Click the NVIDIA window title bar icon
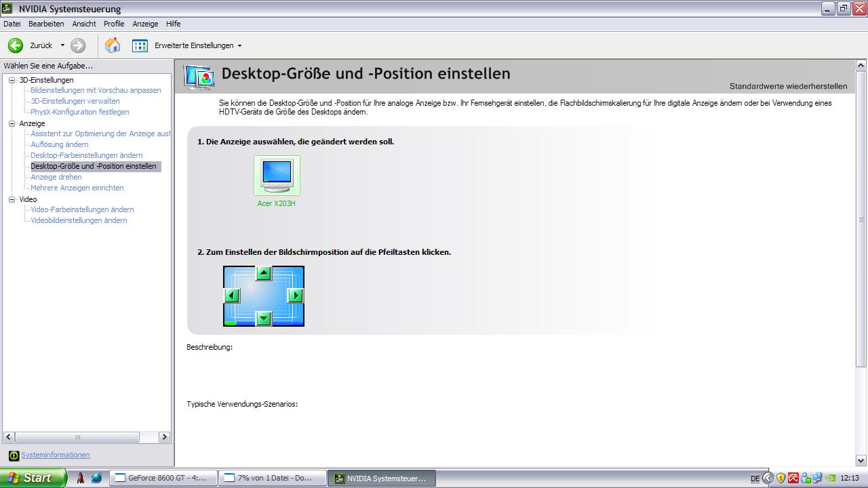Screen dimensions: 868x488 pos(7,9)
